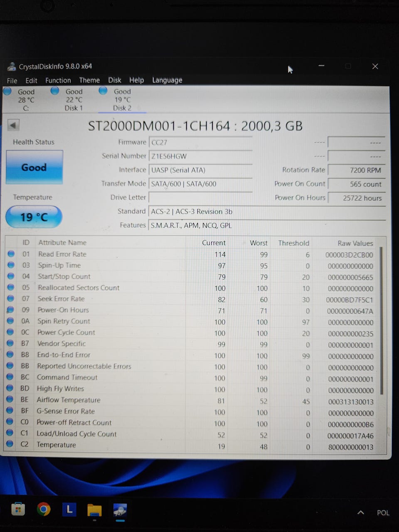Select raw value 00000000647A
The width and height of the screenshot is (399, 532).
(350, 311)
